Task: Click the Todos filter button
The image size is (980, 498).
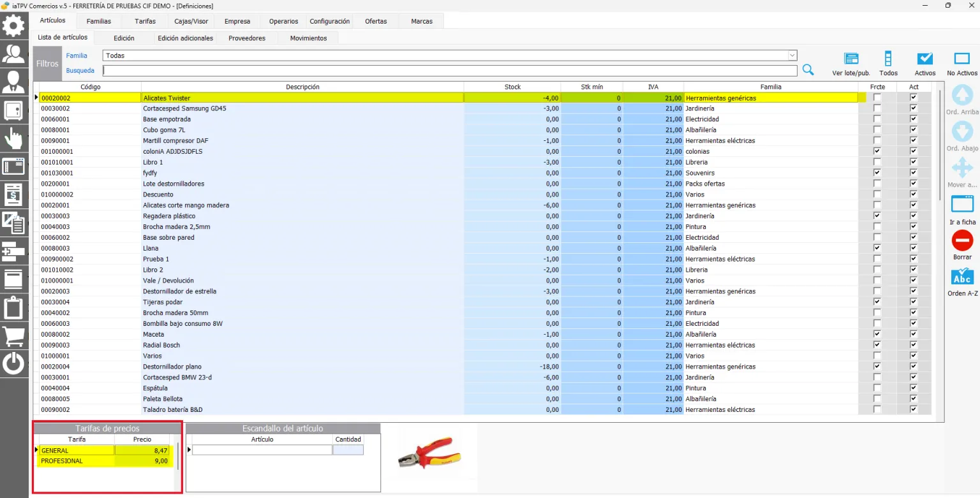Action: click(x=888, y=64)
